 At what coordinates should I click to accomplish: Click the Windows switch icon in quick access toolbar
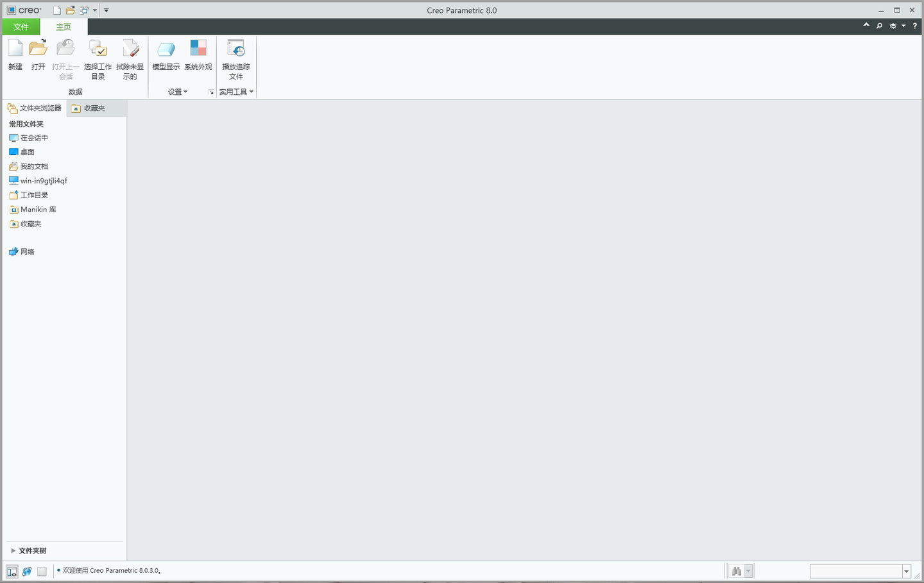(84, 10)
